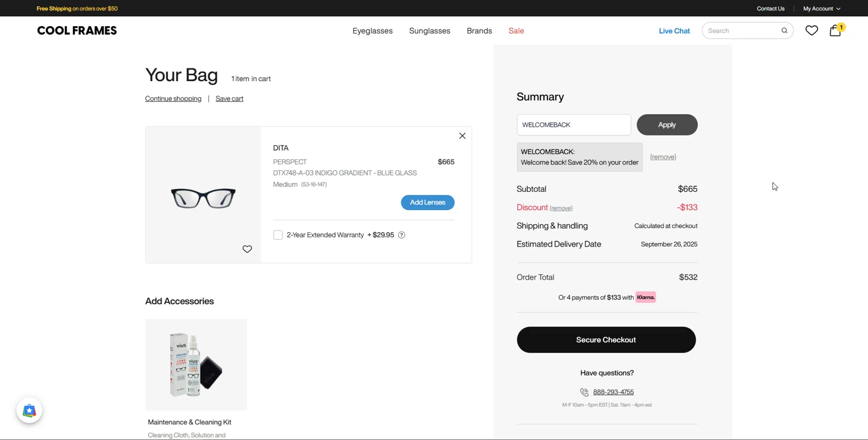This screenshot has height=440, width=868.
Task: Click the Secure Checkout button
Action: coord(606,340)
